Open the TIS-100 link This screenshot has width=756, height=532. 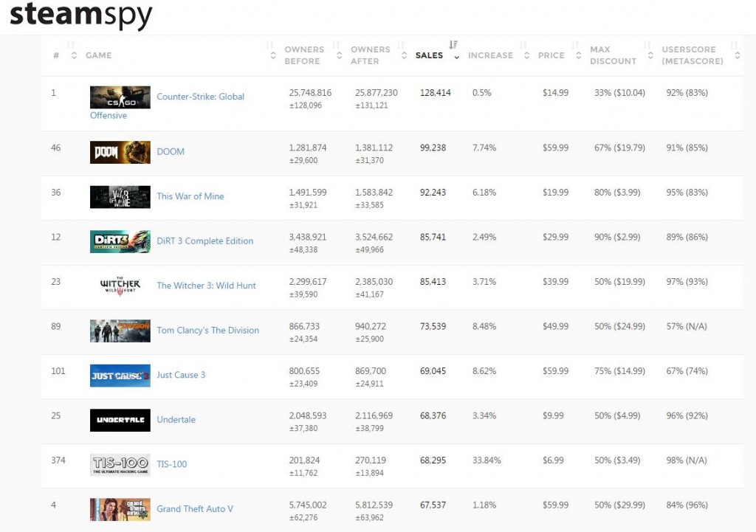(x=171, y=464)
